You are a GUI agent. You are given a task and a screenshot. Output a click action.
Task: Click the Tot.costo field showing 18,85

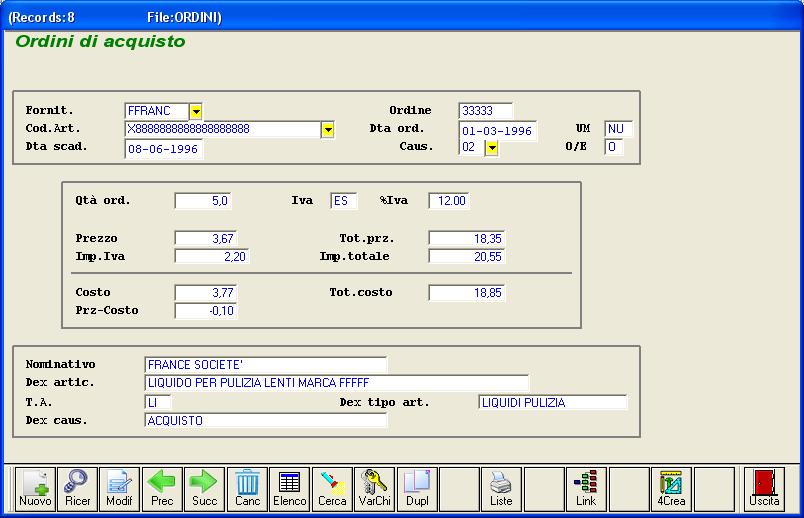467,293
